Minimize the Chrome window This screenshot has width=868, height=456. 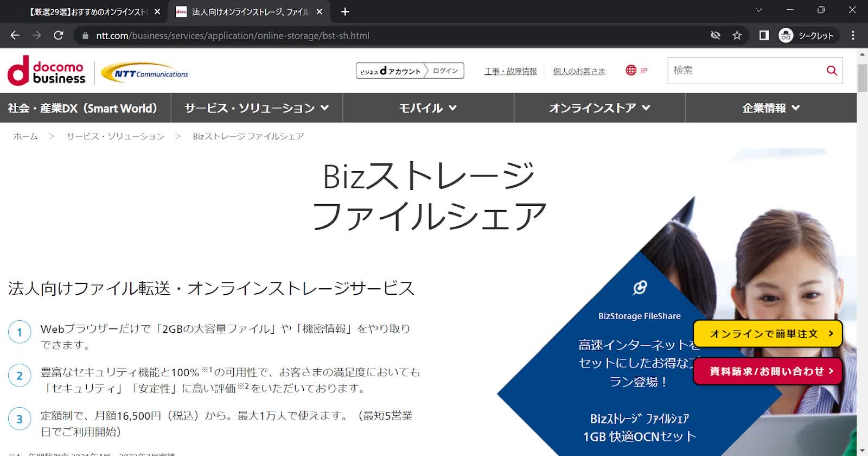click(790, 10)
